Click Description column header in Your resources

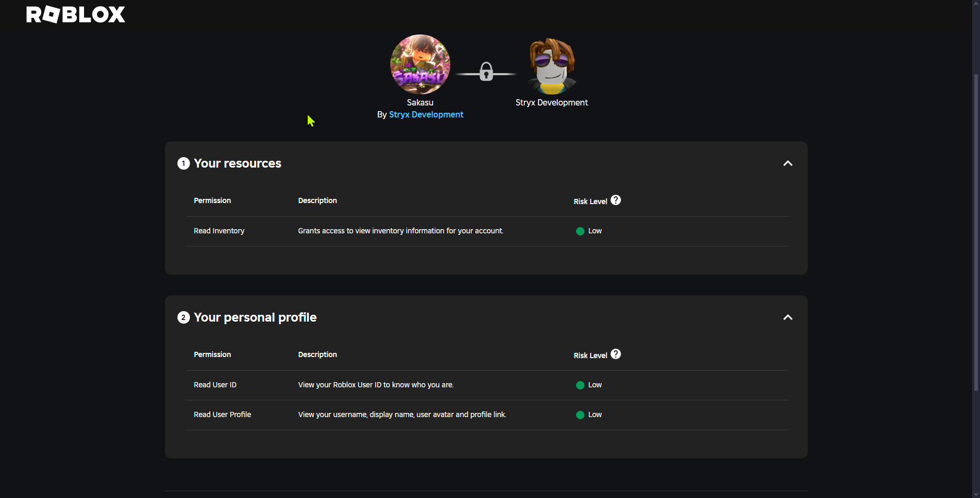click(317, 200)
